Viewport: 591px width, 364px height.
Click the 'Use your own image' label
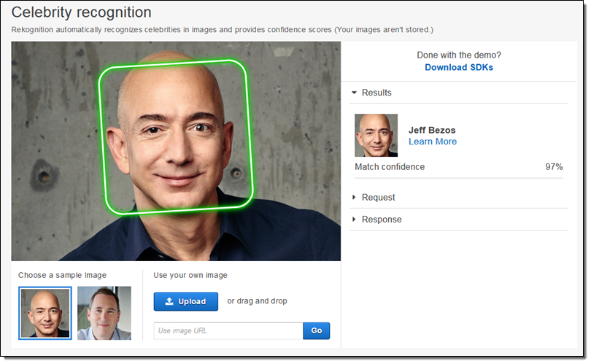[190, 275]
